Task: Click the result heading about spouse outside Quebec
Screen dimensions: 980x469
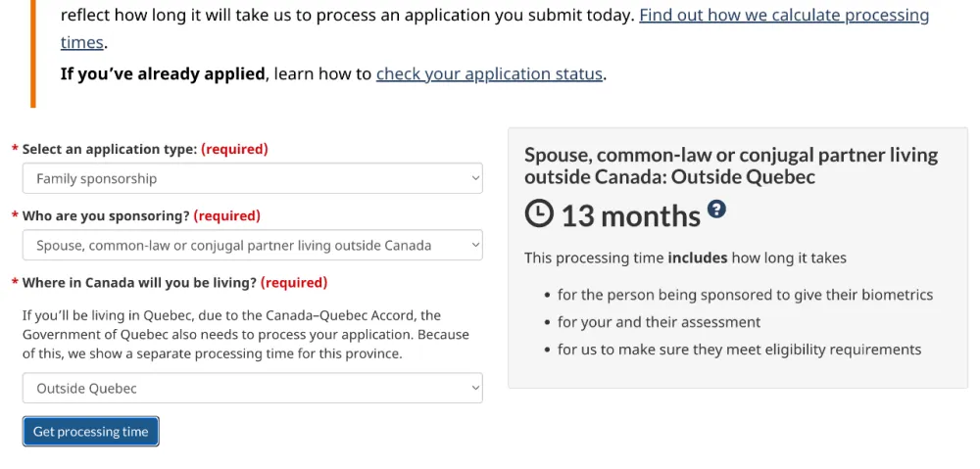Action: 731,166
